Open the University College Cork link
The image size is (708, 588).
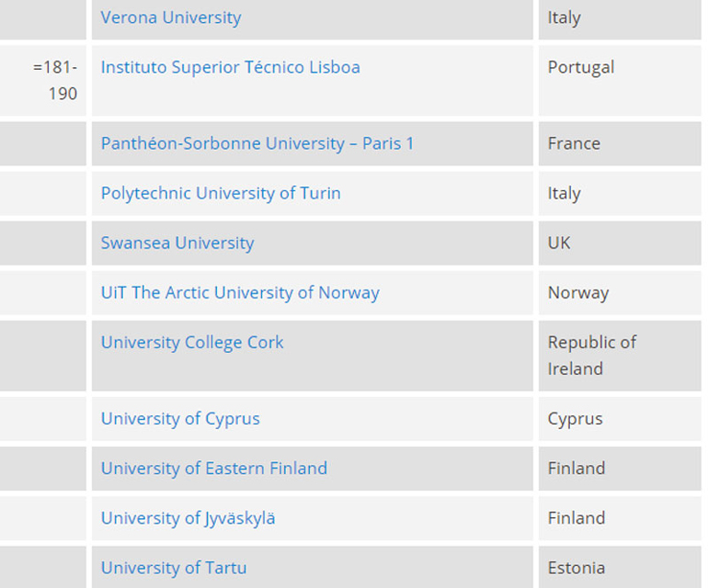(192, 342)
